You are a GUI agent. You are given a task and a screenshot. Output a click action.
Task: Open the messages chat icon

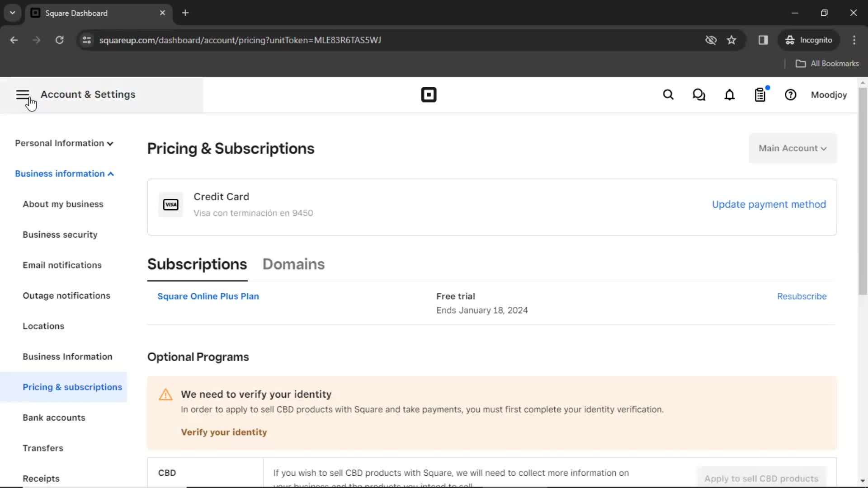tap(699, 95)
